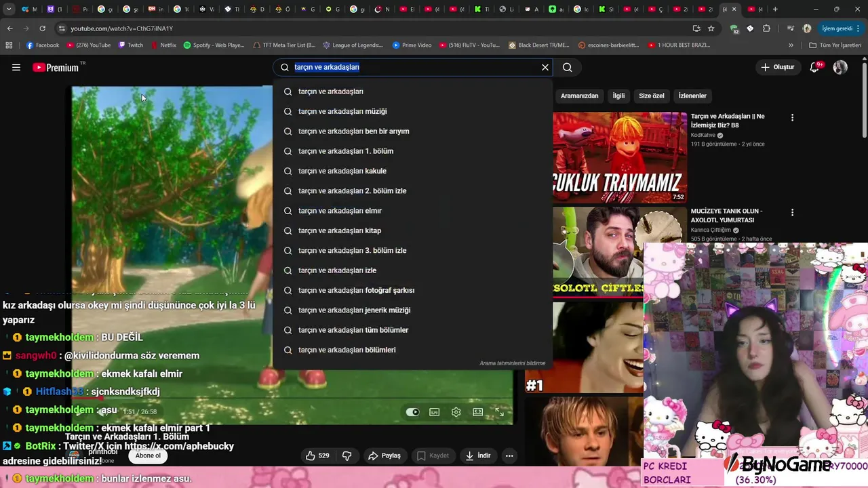Select the İlgili filter chip
Viewport: 868px width, 488px height.
[x=618, y=96]
